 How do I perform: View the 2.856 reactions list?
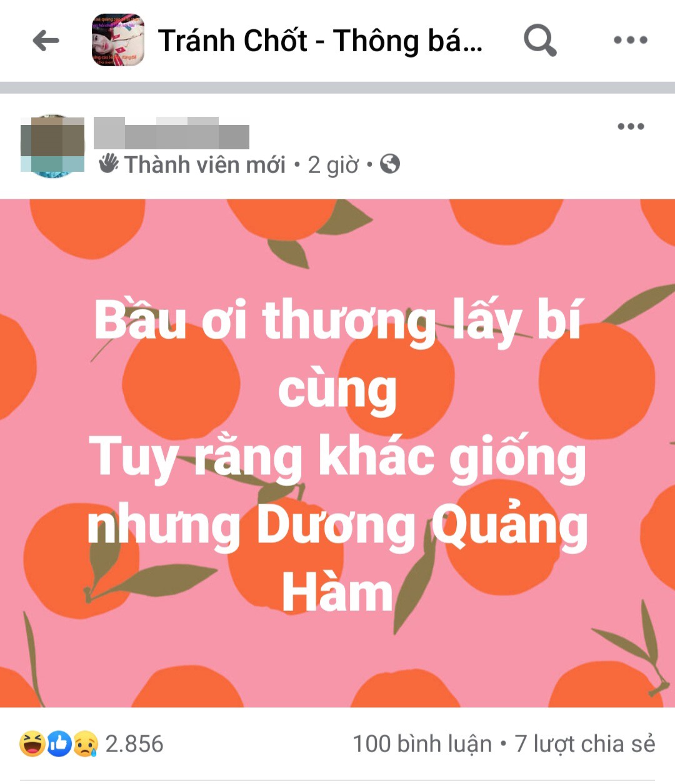click(134, 743)
